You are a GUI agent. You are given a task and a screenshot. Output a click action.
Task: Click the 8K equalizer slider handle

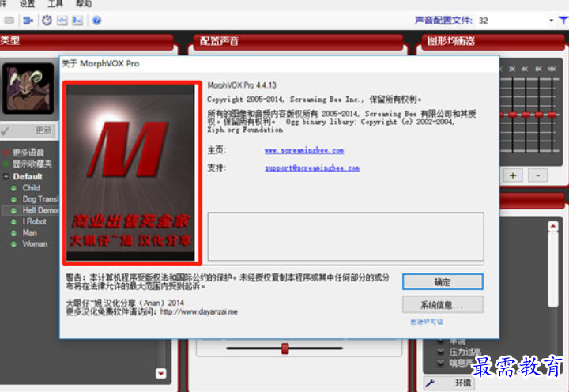pos(539,115)
